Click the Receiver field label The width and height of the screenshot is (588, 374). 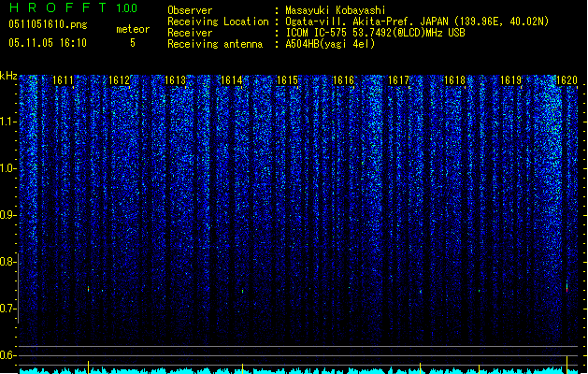pyautogui.click(x=190, y=33)
